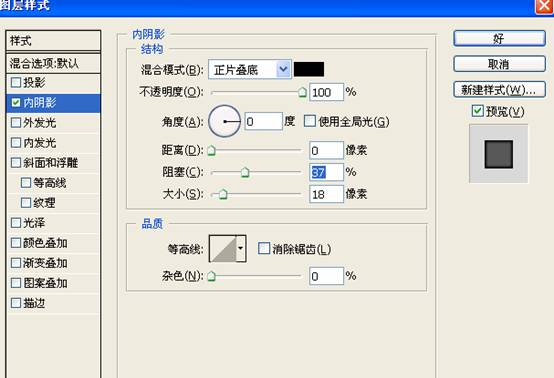This screenshot has width=554, height=378.
Task: Enable 消除锯齿 anti-alias checkbox
Action: click(264, 248)
